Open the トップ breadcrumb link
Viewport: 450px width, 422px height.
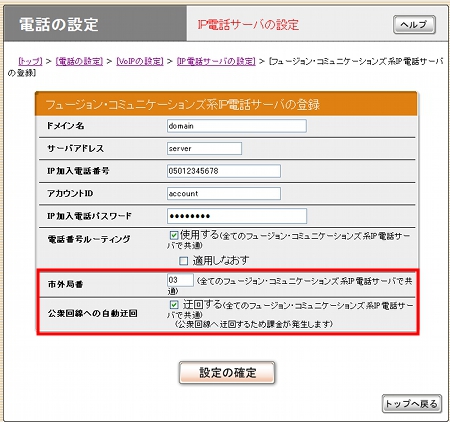[x=30, y=61]
